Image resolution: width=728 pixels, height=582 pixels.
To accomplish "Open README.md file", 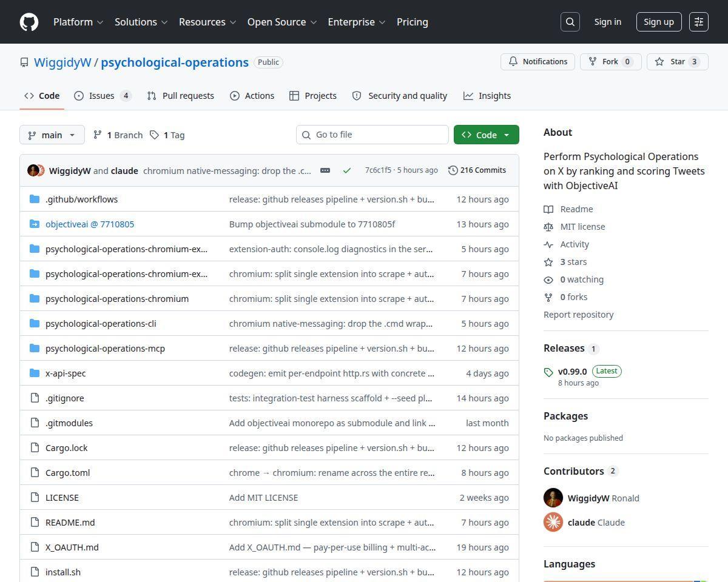I will click(x=70, y=523).
